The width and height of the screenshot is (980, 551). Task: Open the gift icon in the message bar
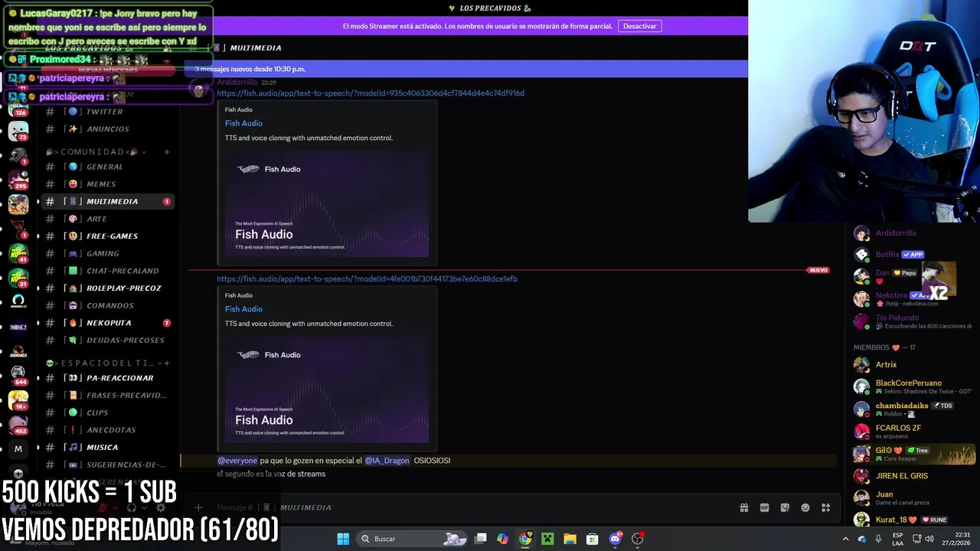coord(743,507)
